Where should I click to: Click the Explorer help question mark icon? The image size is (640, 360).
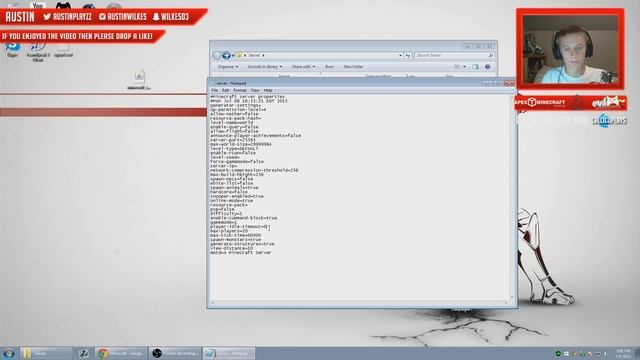(487, 67)
